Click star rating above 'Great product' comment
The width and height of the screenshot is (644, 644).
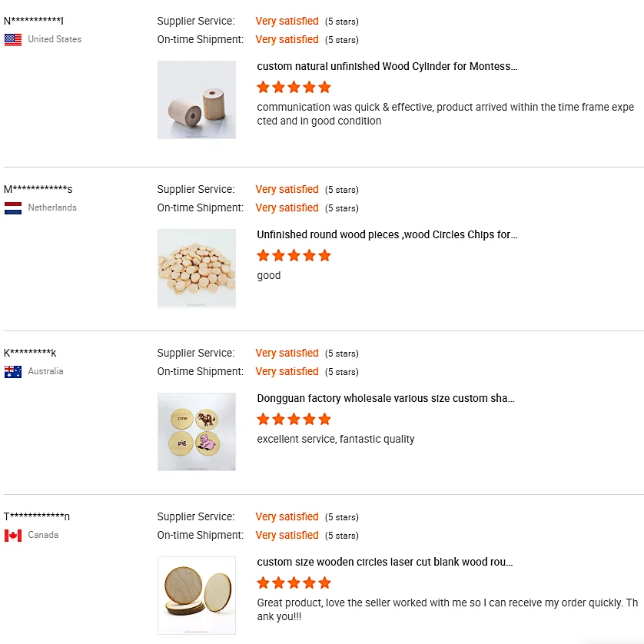click(294, 583)
